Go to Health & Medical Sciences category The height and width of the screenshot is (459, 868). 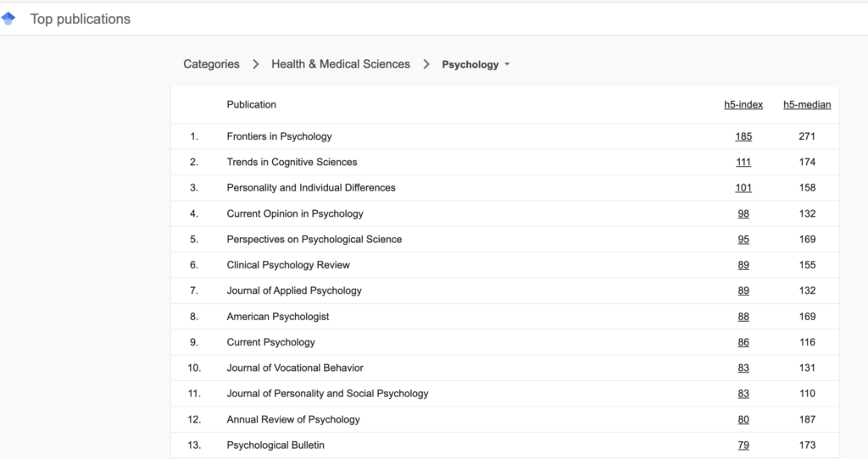341,64
